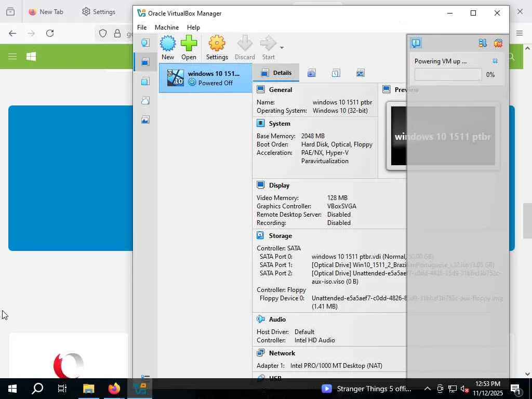Open the Help menu in VirtualBox
532x399 pixels.
(193, 28)
